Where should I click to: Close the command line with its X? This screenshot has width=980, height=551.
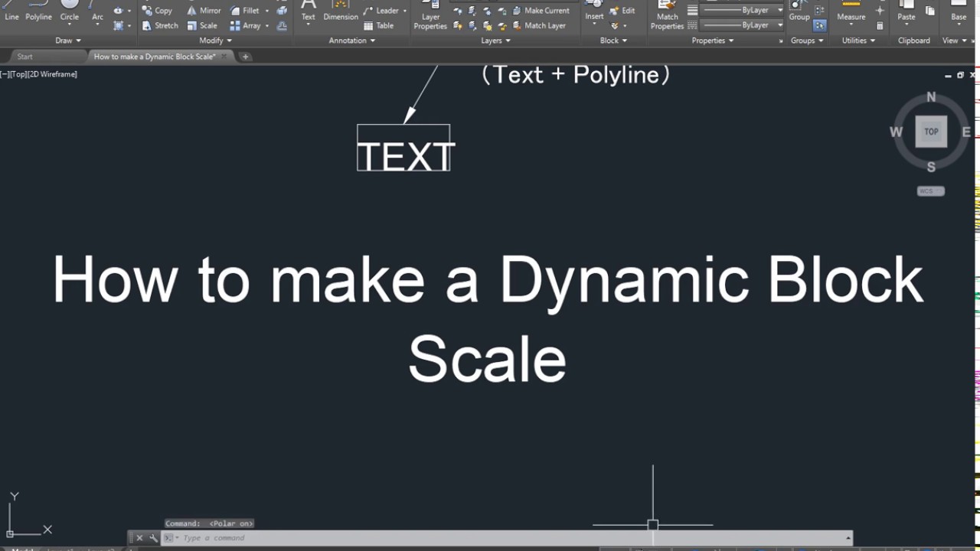tap(139, 538)
